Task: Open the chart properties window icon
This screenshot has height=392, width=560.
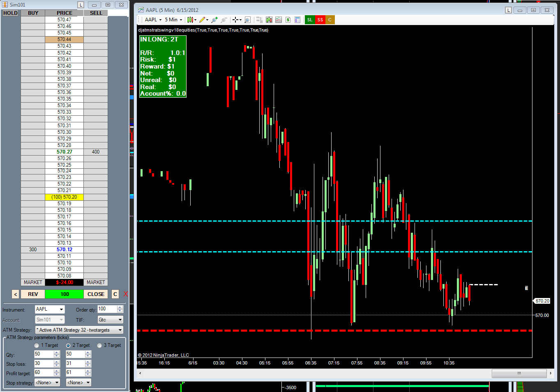Action: (x=297, y=20)
